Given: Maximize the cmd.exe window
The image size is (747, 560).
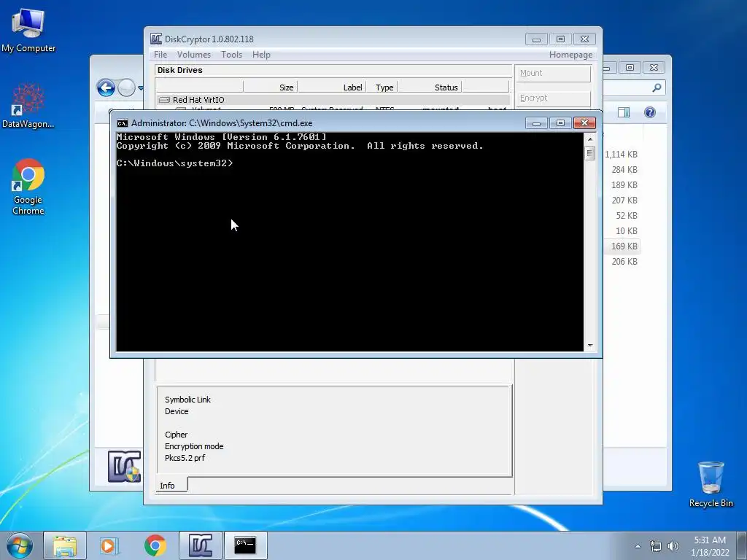Looking at the screenshot, I should coord(560,123).
